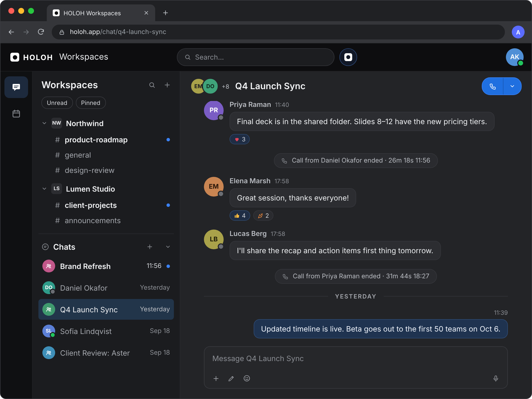Open the Brand Refresh chat
The width and height of the screenshot is (532, 399).
pyautogui.click(x=106, y=266)
